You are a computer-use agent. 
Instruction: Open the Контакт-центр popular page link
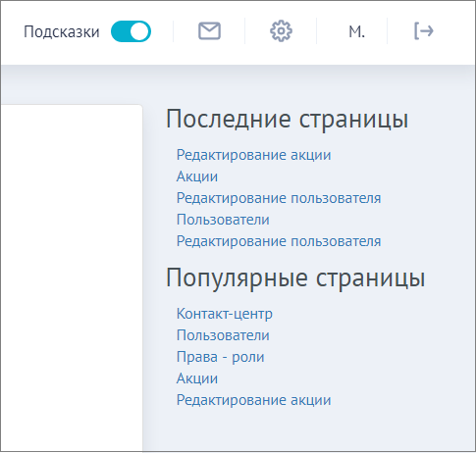(x=225, y=314)
